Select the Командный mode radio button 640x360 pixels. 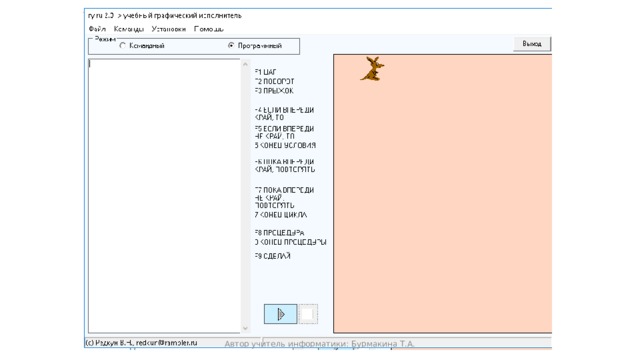point(142,46)
